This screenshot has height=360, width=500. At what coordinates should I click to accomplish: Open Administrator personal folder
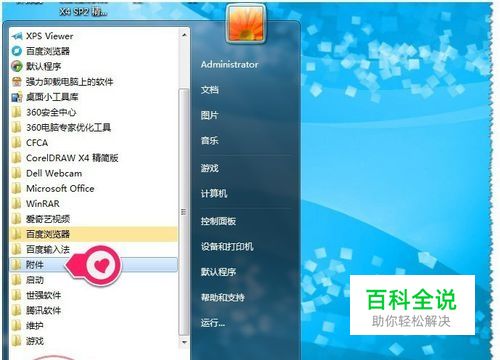(x=229, y=64)
